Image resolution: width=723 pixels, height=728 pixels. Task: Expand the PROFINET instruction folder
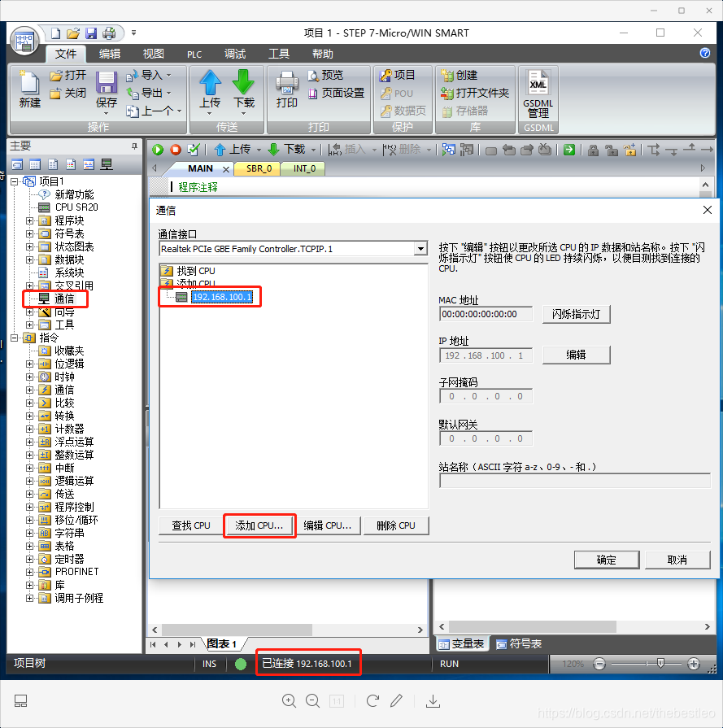click(x=30, y=572)
